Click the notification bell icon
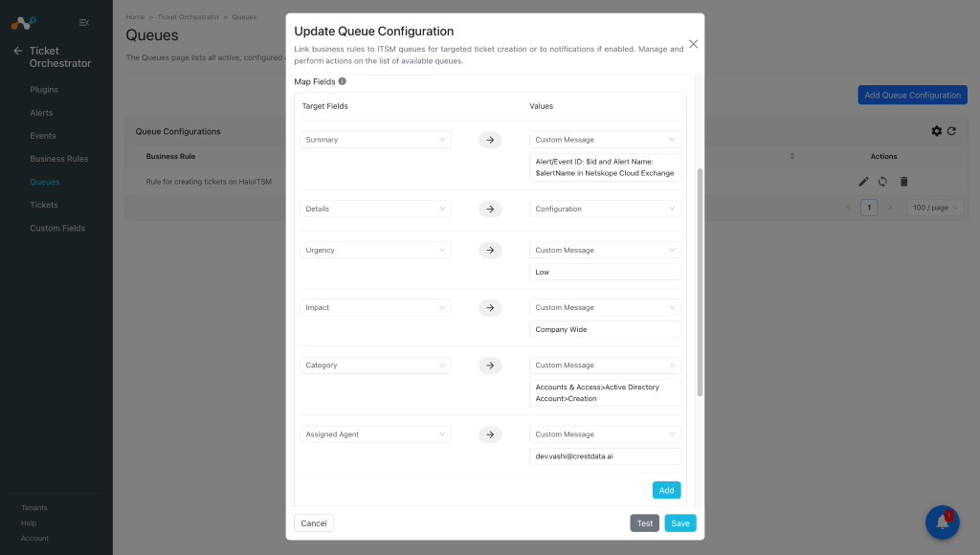Screen dimensions: 980x555 (x=943, y=522)
